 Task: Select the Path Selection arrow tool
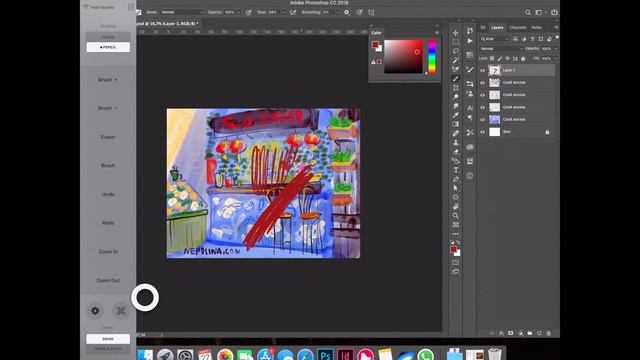tap(456, 188)
